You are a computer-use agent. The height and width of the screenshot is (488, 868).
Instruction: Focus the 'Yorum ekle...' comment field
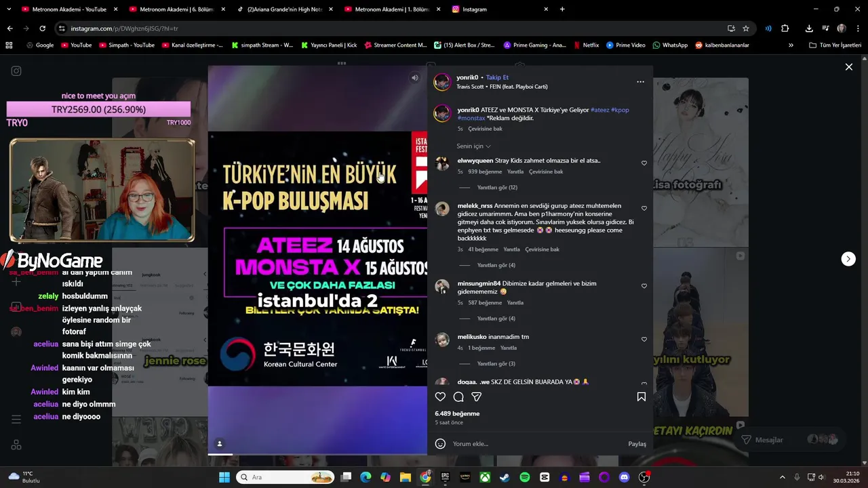tap(536, 444)
